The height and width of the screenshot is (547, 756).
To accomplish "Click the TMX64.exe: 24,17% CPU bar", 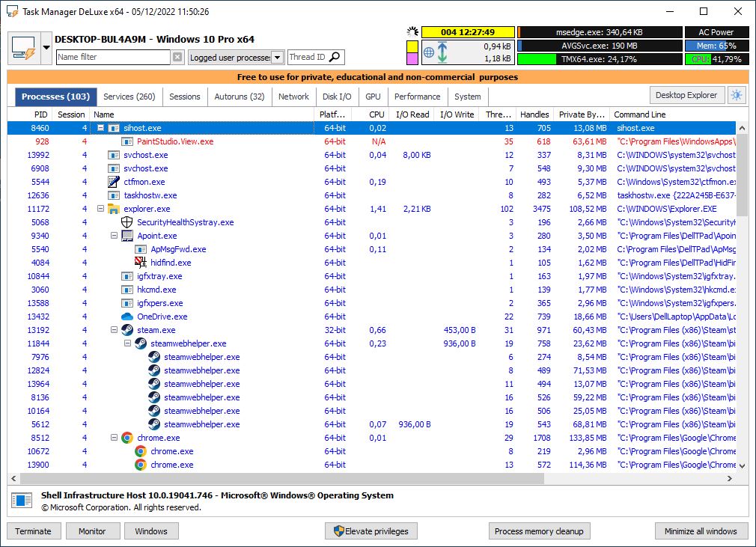I will (600, 59).
